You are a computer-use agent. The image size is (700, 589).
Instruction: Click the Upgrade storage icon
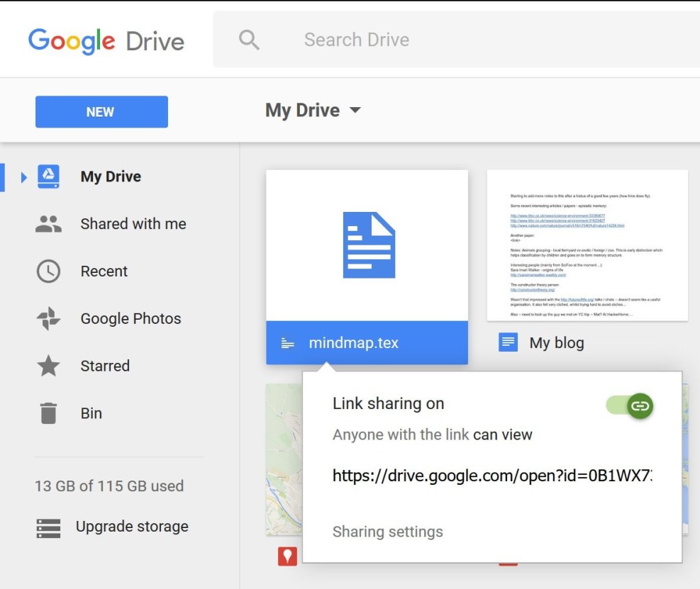(x=48, y=527)
